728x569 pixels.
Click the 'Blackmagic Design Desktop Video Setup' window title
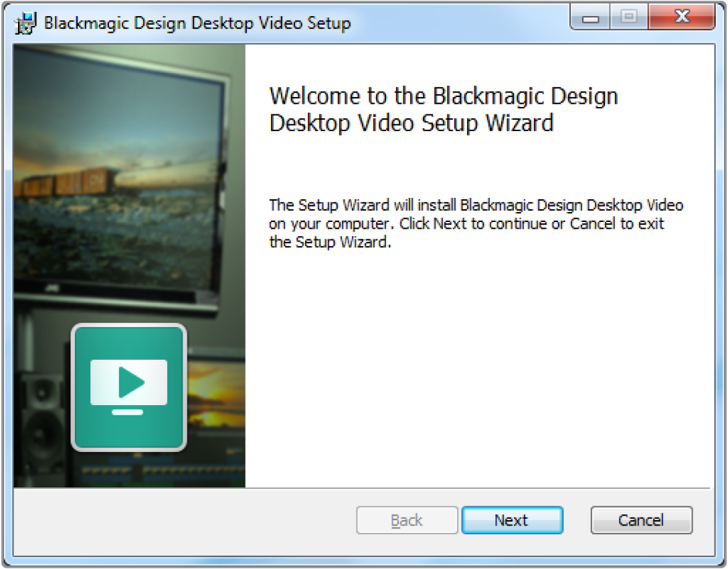click(197, 23)
